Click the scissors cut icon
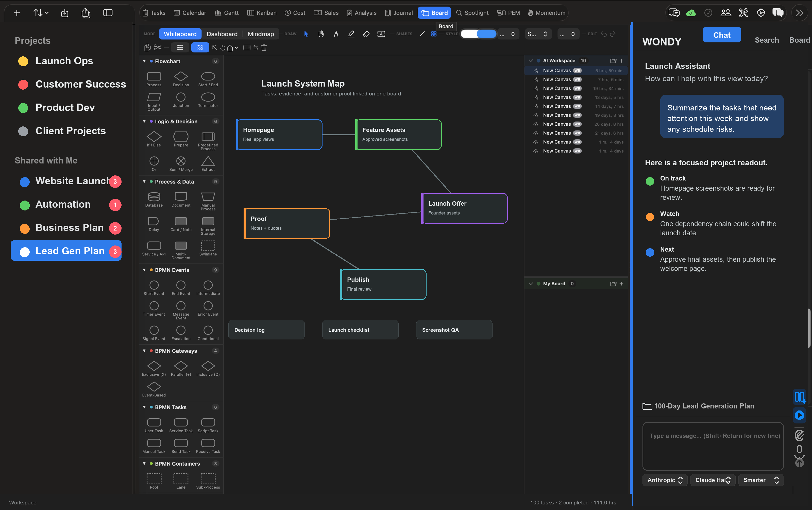812x510 pixels. [157, 47]
